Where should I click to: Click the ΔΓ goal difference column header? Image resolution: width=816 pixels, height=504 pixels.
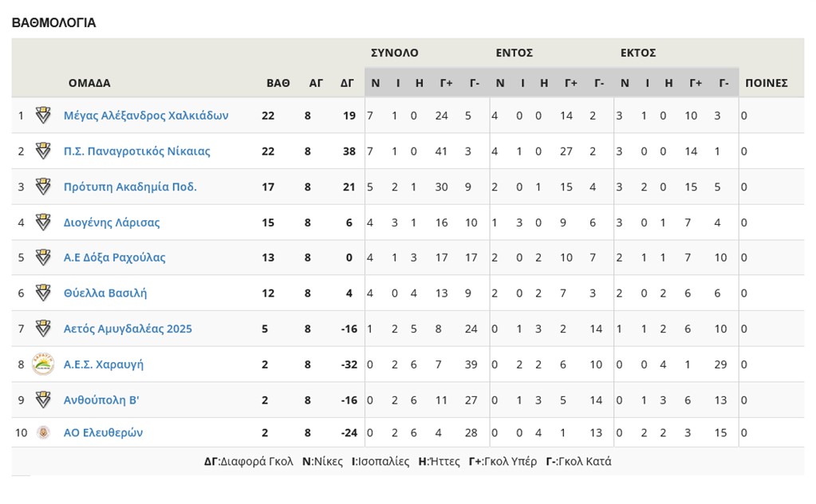[347, 83]
